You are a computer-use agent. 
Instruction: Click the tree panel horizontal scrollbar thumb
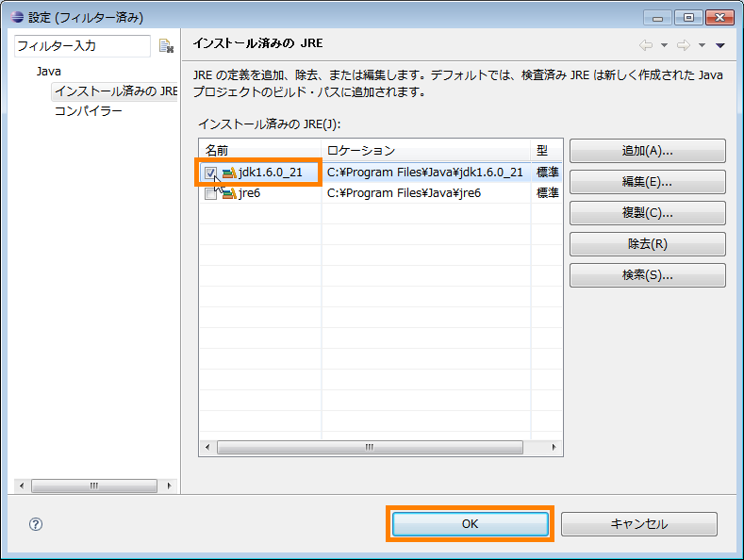(94, 486)
